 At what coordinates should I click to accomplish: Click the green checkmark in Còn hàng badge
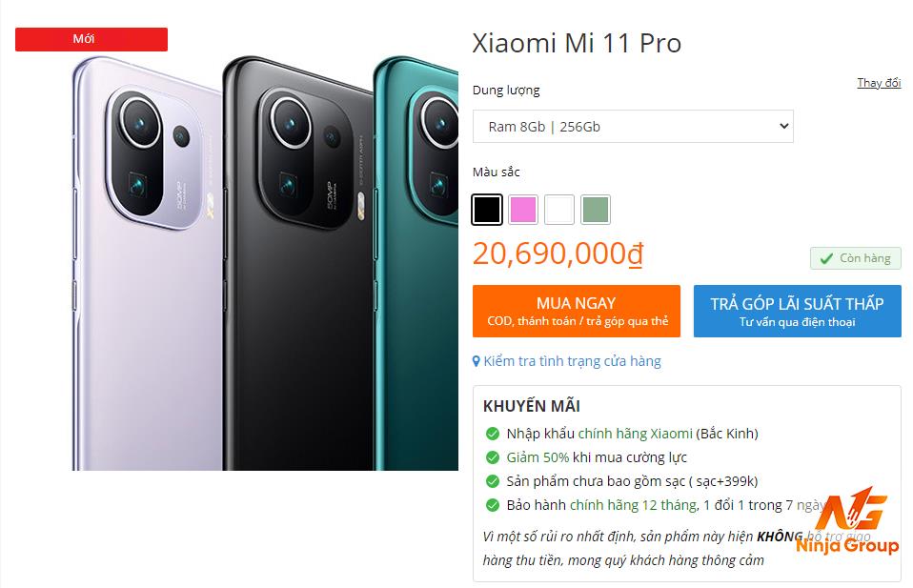(826, 258)
